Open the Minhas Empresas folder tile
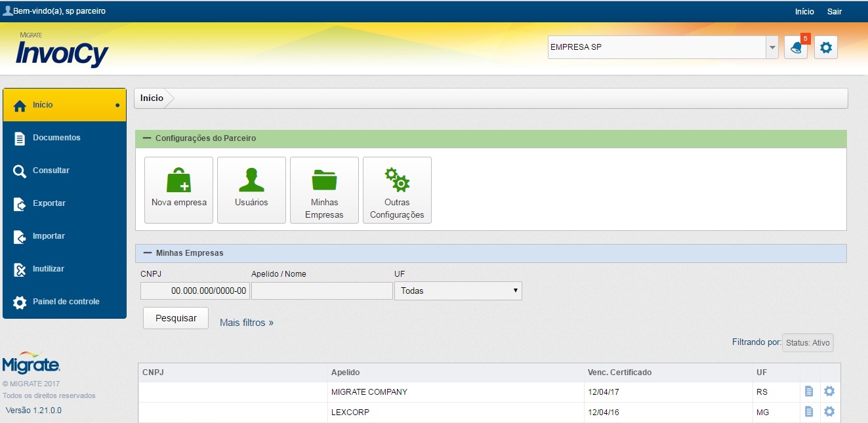868x423 pixels. 324,190
